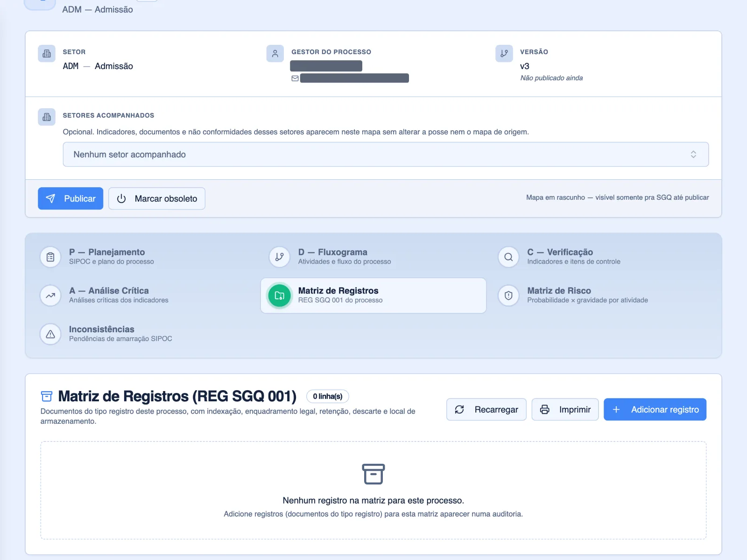This screenshot has height=560, width=747.
Task: Select the Fluxograma branch icon
Action: click(x=279, y=257)
